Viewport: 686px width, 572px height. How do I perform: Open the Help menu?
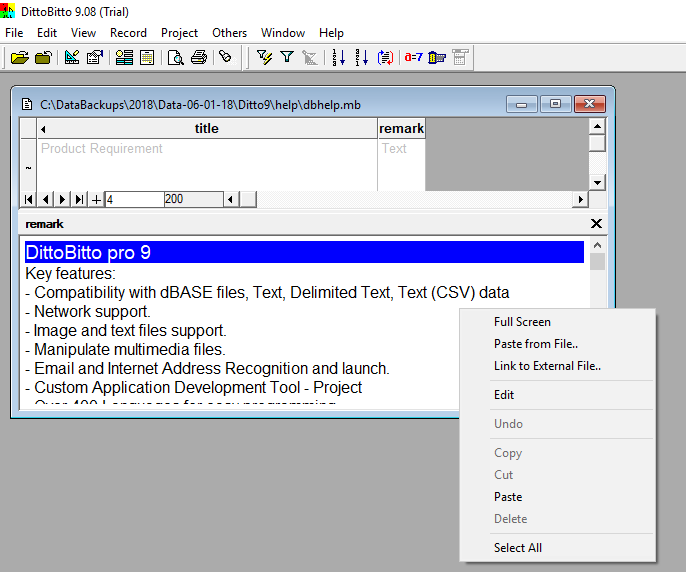click(x=331, y=33)
